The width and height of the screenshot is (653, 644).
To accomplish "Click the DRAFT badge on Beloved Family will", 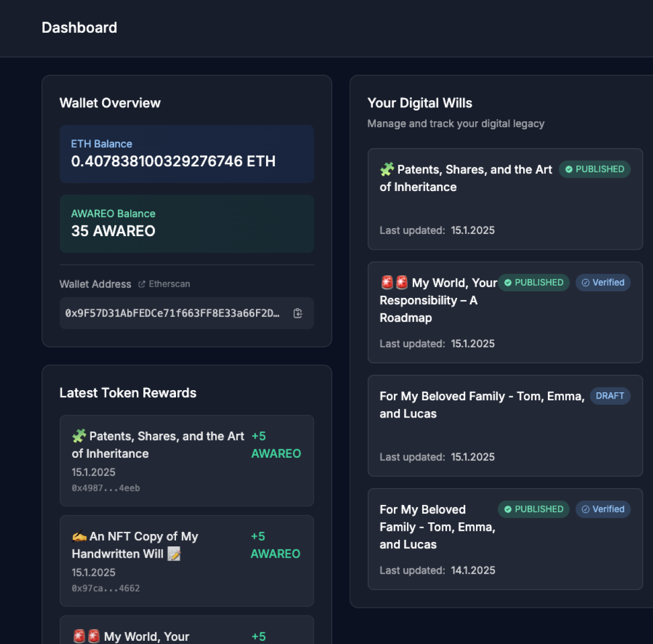I will coord(610,396).
